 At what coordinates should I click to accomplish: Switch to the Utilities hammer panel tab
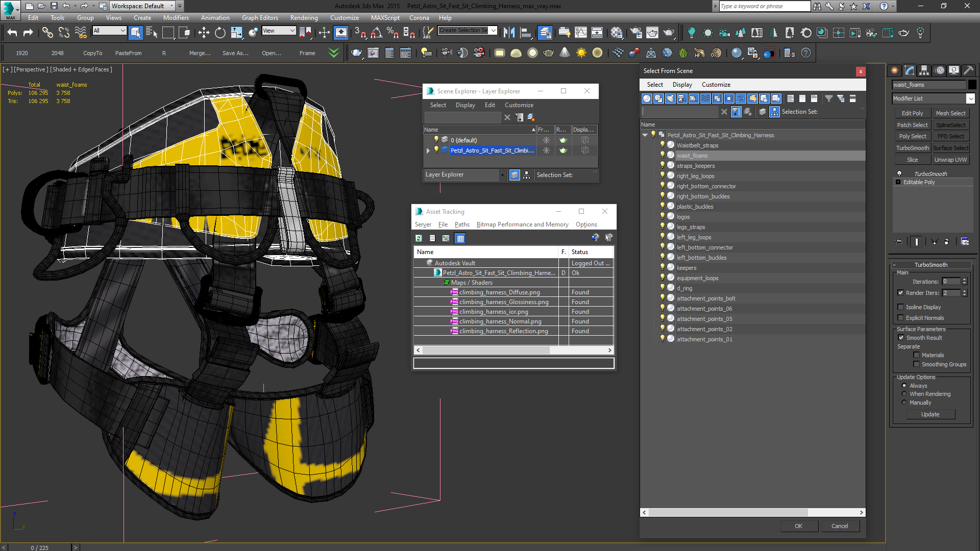968,70
